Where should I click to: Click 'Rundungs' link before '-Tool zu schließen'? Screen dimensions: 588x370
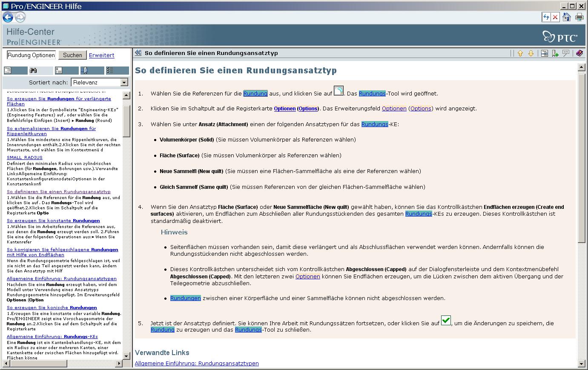point(248,330)
